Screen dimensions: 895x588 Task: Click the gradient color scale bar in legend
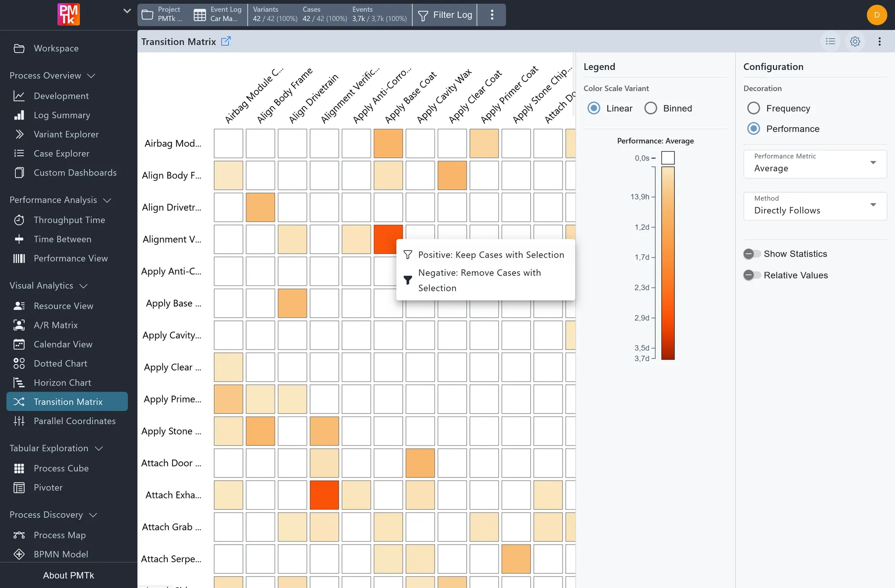coord(668,263)
